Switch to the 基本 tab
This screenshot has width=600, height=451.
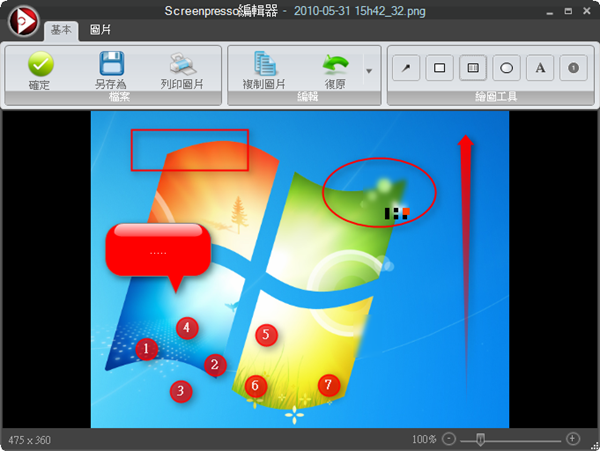click(x=61, y=30)
